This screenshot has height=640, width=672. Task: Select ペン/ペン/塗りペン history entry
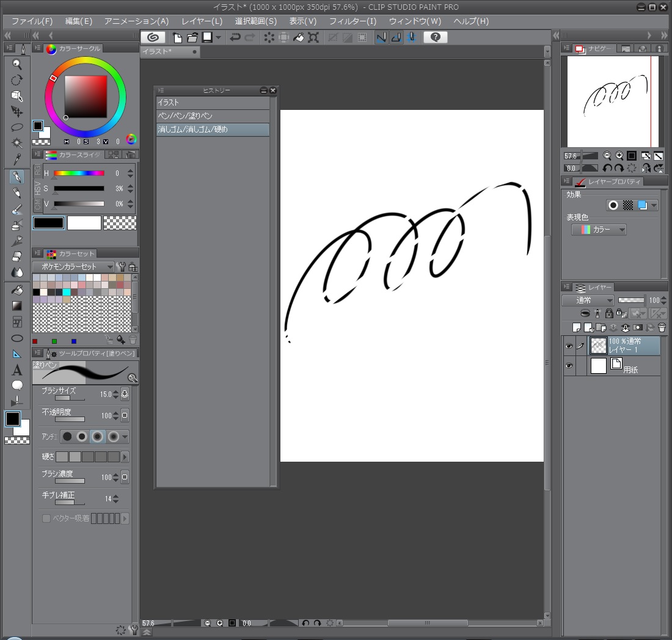(212, 116)
